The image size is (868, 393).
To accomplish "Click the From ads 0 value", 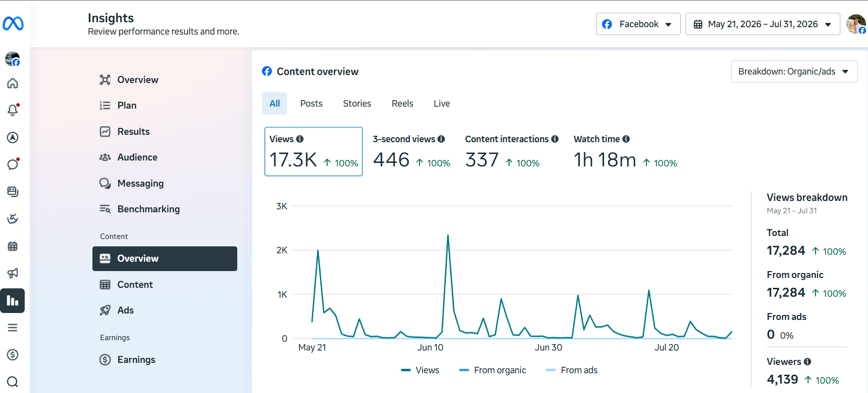I will point(771,335).
